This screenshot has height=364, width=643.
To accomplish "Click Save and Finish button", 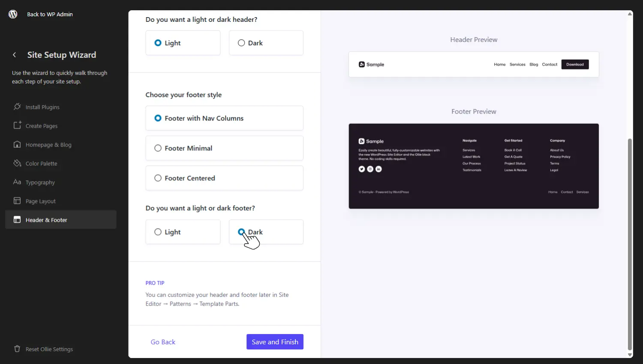I will click(x=275, y=342).
